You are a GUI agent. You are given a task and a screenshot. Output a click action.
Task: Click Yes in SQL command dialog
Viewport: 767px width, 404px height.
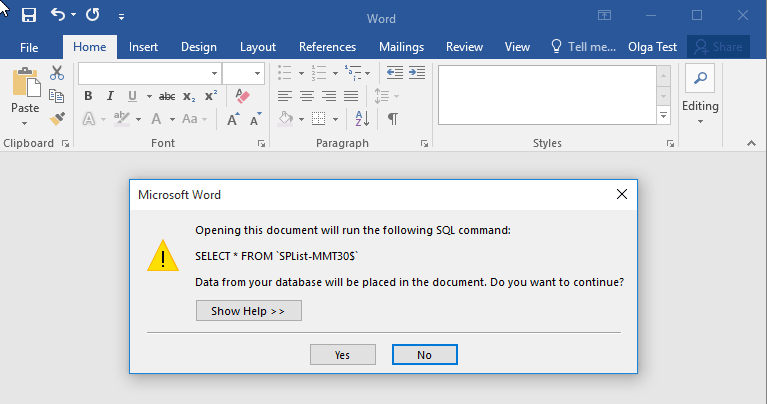343,355
